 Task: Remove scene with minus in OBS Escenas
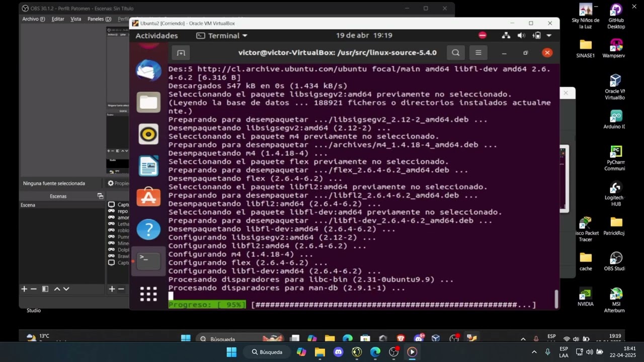[x=34, y=289]
